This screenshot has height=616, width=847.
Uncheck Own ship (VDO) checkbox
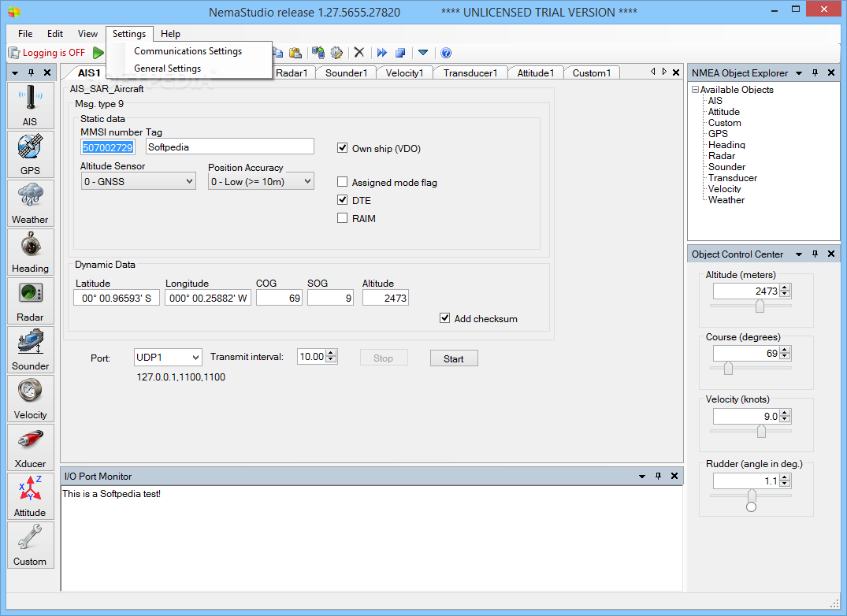coord(342,148)
